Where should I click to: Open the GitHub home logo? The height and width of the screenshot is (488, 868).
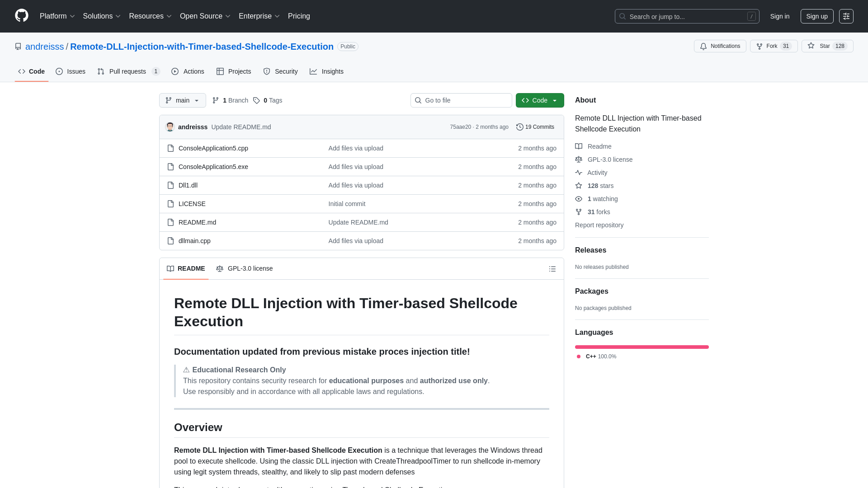22,16
